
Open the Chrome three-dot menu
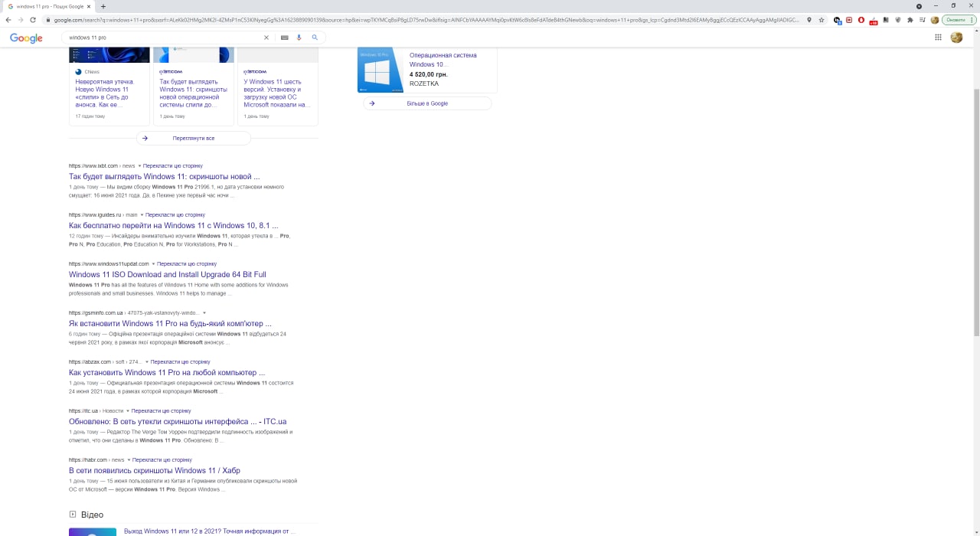[972, 19]
